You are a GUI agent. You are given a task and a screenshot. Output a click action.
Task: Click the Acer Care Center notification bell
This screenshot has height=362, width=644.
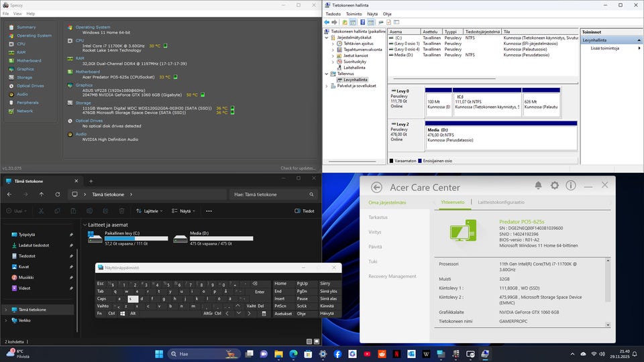(x=538, y=186)
